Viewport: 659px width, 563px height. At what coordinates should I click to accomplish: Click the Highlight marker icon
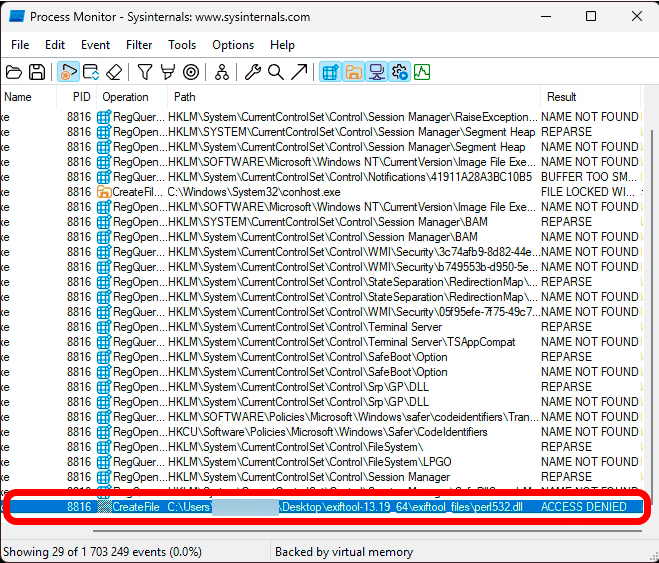pyautogui.click(x=167, y=72)
